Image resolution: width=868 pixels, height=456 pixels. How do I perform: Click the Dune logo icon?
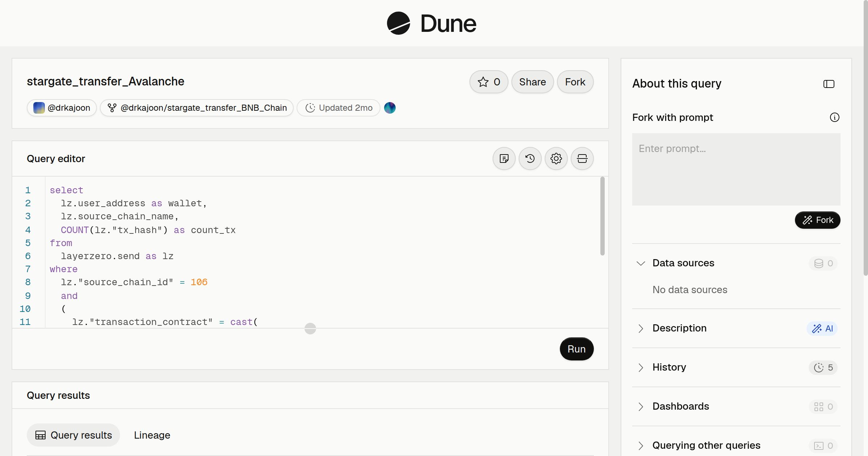pyautogui.click(x=398, y=23)
